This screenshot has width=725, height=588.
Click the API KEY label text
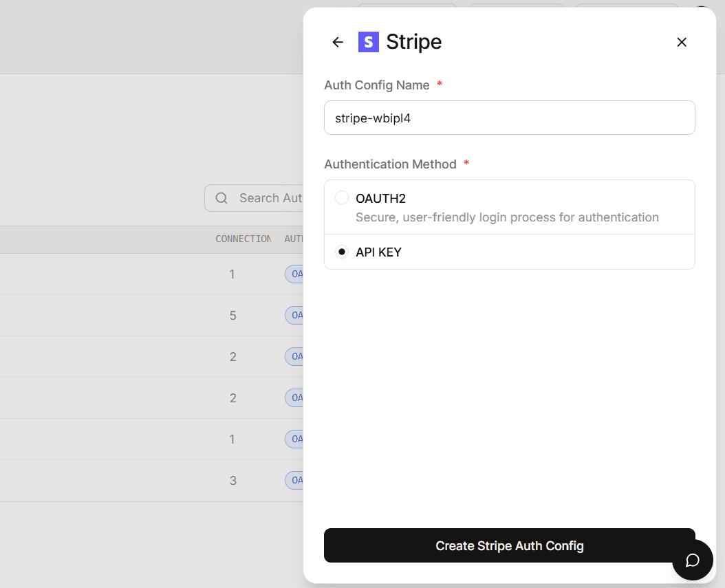[379, 252]
